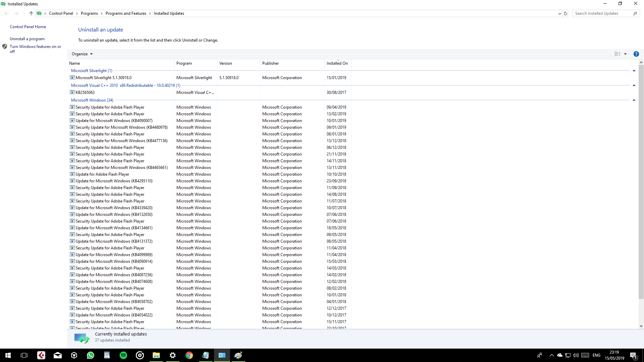Sort by the Publisher column header
The image size is (644, 362).
[292, 63]
